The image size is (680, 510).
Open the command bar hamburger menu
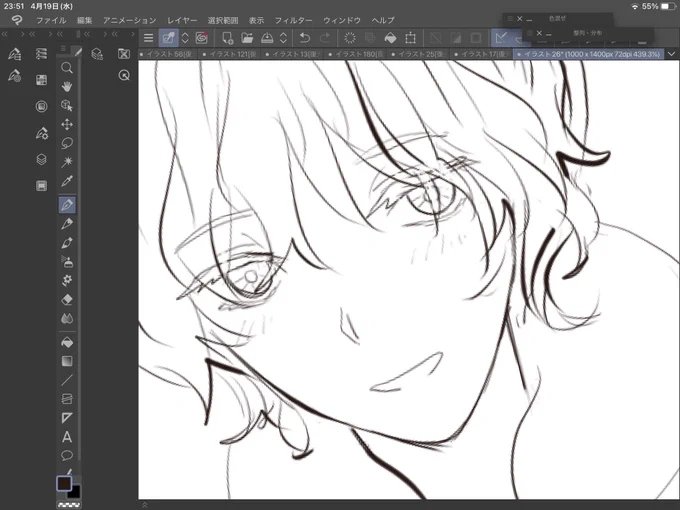pyautogui.click(x=148, y=38)
